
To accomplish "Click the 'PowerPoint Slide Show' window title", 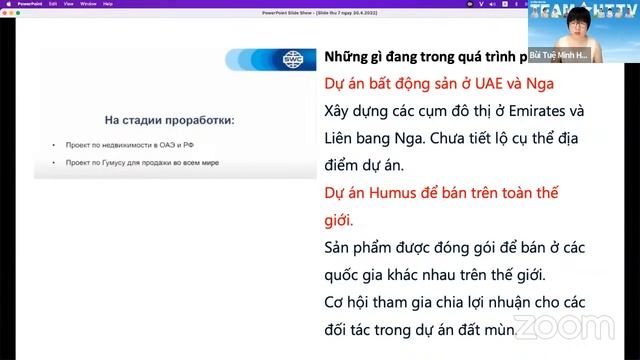I will pyautogui.click(x=320, y=13).
